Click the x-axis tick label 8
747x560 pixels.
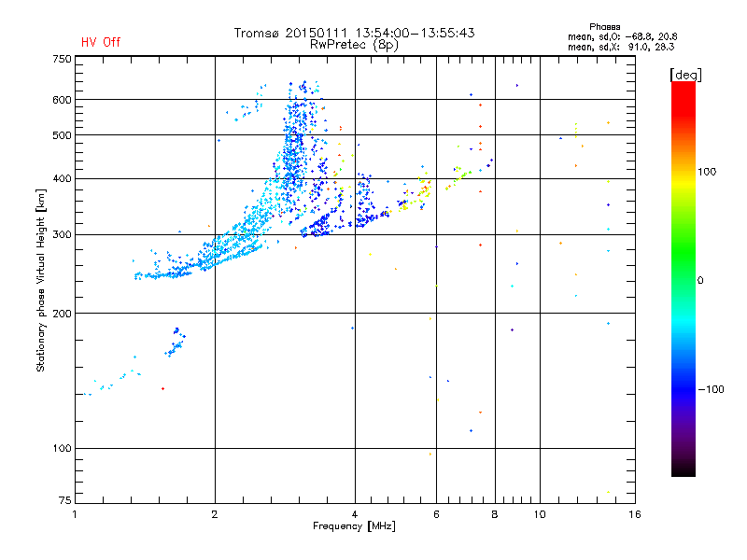tap(495, 514)
